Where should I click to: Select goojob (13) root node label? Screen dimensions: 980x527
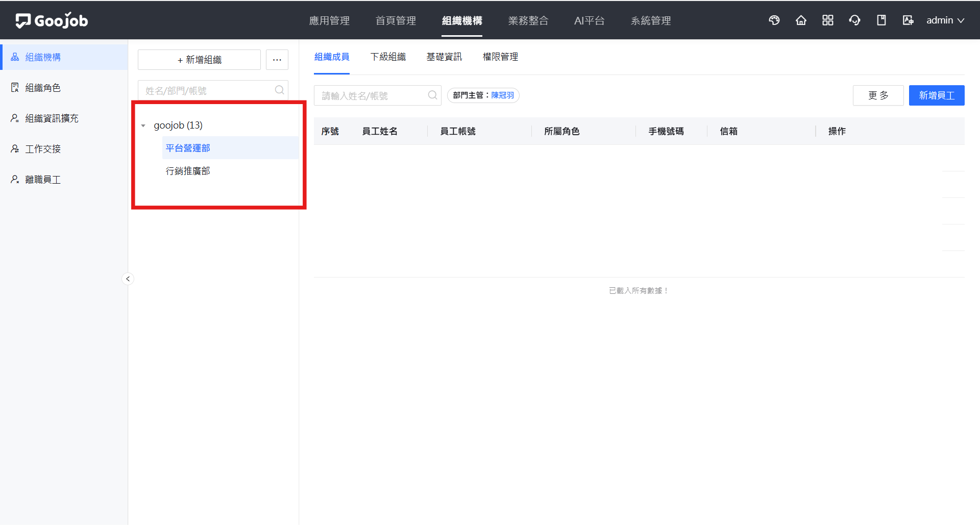[x=178, y=126]
